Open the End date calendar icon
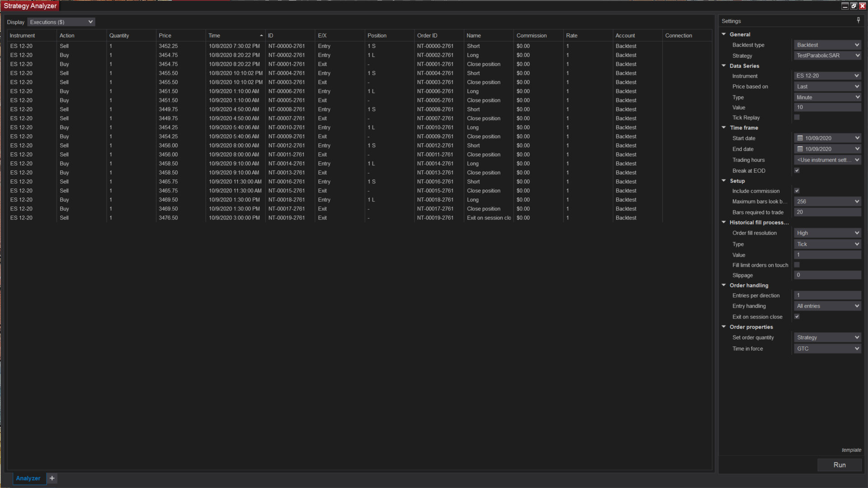This screenshot has width=868, height=488. pos(800,149)
